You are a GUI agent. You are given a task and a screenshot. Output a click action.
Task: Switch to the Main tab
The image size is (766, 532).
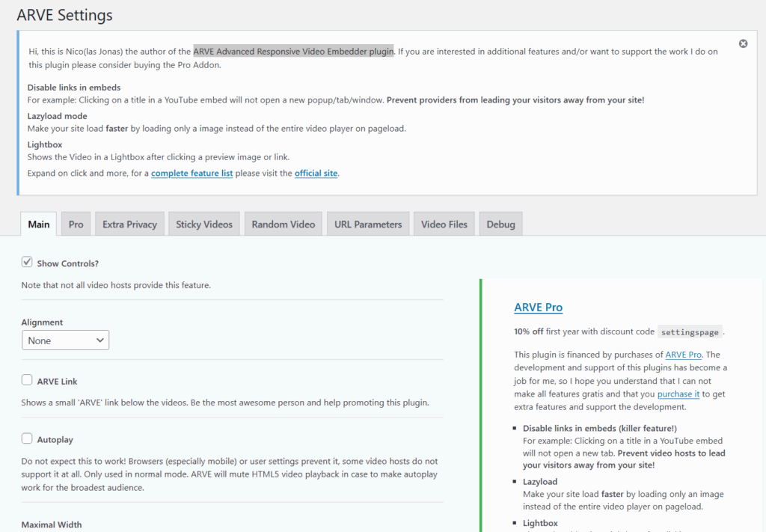39,224
